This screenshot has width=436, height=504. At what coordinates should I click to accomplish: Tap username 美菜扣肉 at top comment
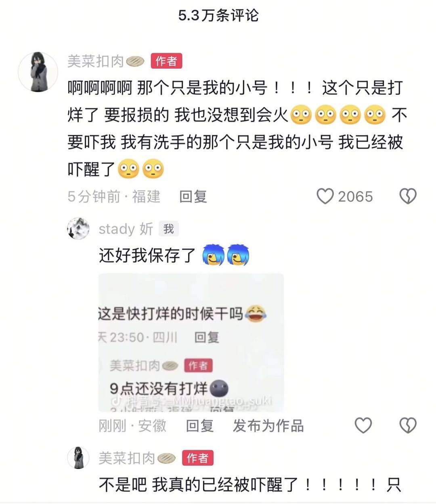96,61
